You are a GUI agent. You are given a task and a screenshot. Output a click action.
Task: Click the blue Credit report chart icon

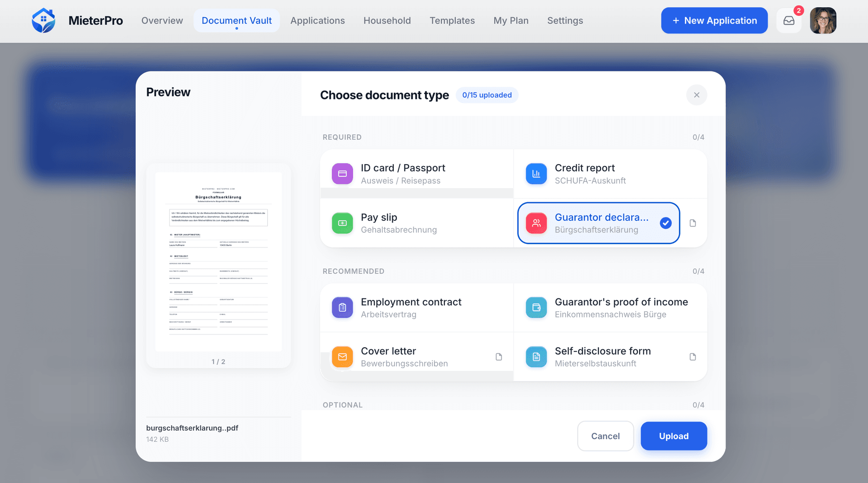(x=536, y=174)
